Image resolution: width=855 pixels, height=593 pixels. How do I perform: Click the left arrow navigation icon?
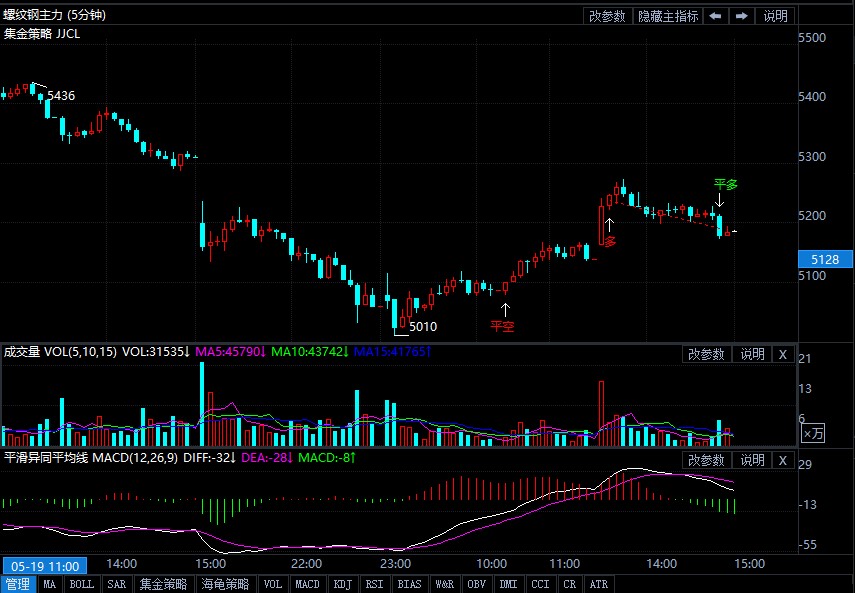pyautogui.click(x=716, y=16)
